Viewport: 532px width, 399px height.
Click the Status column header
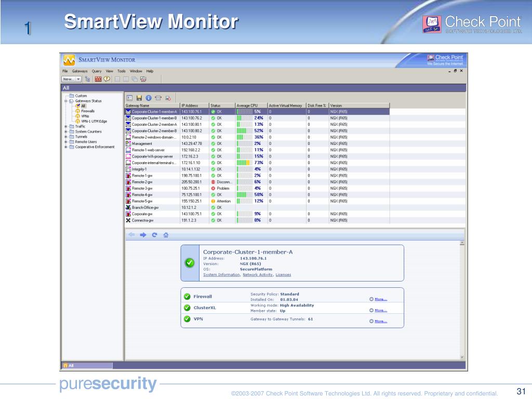pos(222,105)
